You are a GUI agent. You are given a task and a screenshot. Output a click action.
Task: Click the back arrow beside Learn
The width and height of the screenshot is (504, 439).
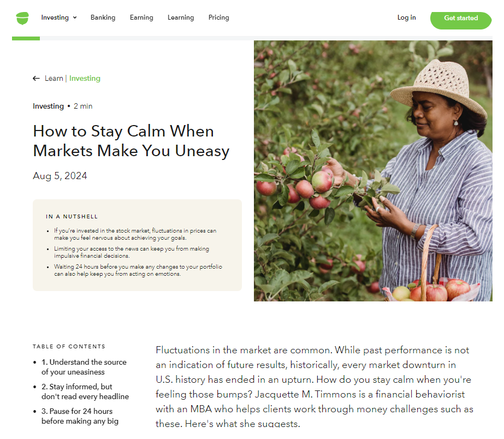[x=36, y=79]
